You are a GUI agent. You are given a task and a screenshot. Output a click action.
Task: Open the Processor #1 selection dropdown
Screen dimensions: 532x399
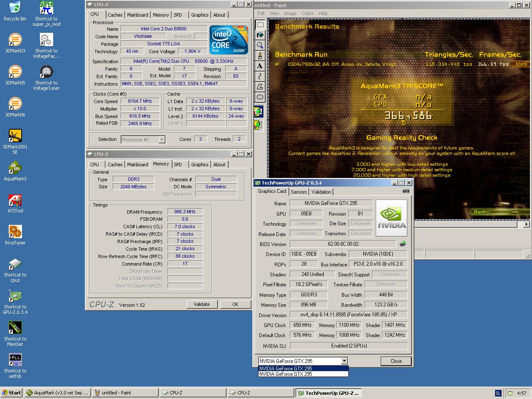click(x=143, y=140)
